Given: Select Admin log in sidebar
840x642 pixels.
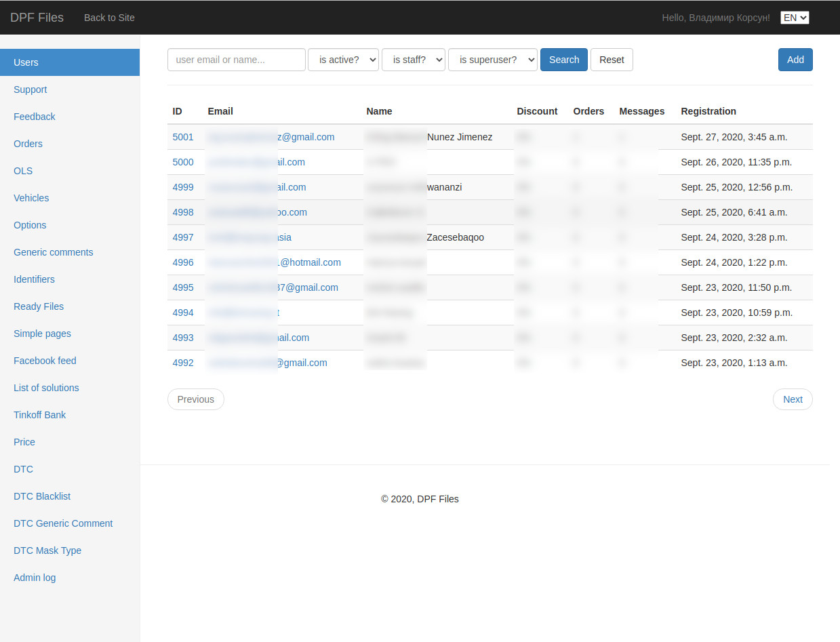Looking at the screenshot, I should (35, 578).
